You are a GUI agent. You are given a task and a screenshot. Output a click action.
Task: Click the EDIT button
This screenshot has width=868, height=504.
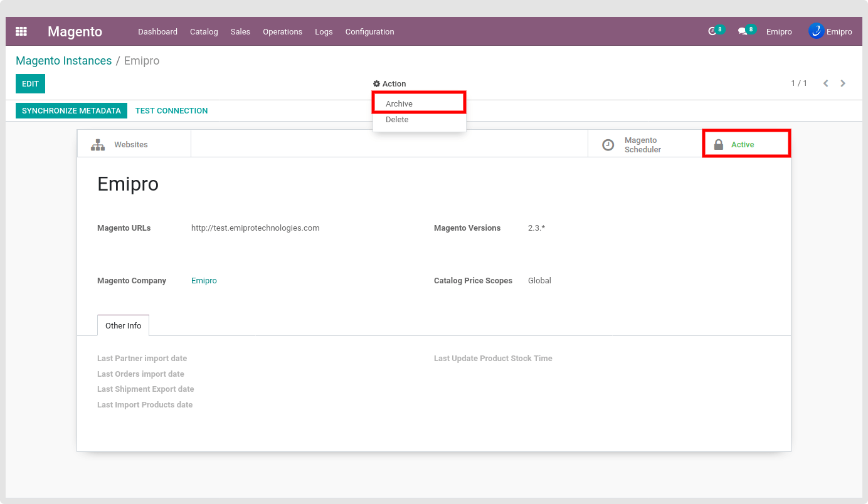(30, 84)
